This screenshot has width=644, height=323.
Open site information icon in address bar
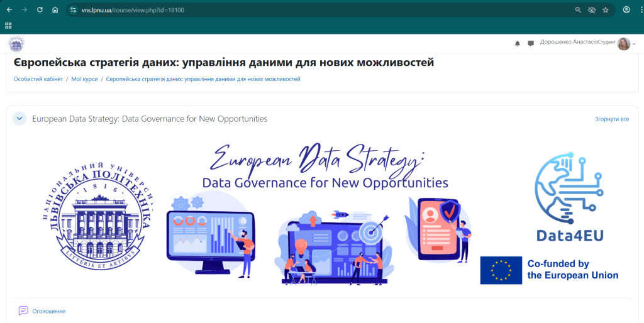pos(73,10)
